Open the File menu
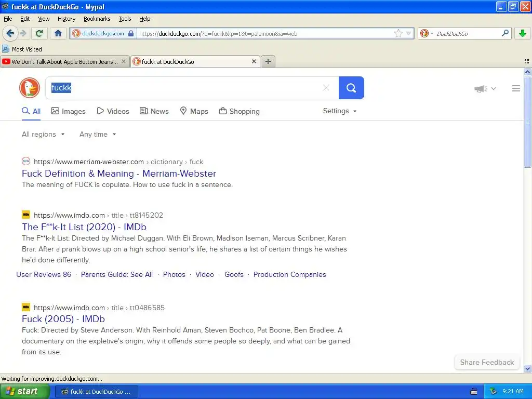Viewport: 532px width, 399px height. coord(8,19)
